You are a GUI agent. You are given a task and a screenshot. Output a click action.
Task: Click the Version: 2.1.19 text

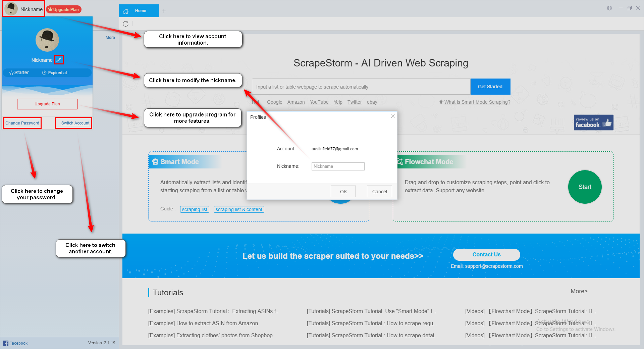(x=102, y=343)
